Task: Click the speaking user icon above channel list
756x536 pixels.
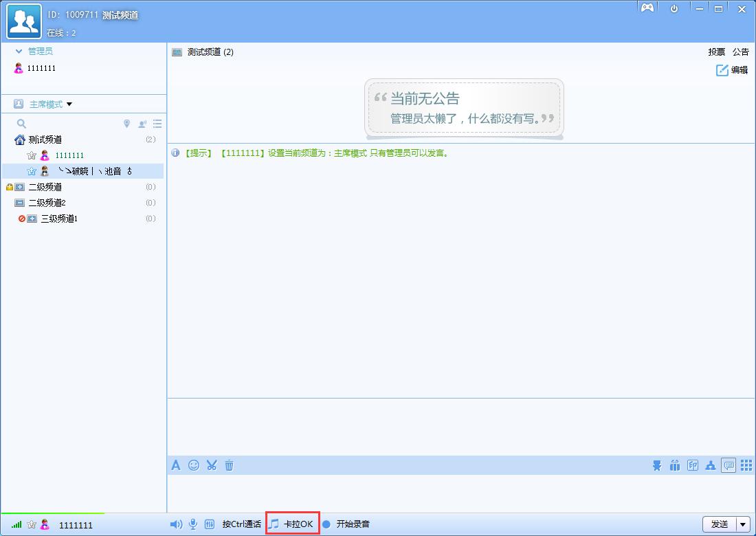Action: (x=142, y=124)
